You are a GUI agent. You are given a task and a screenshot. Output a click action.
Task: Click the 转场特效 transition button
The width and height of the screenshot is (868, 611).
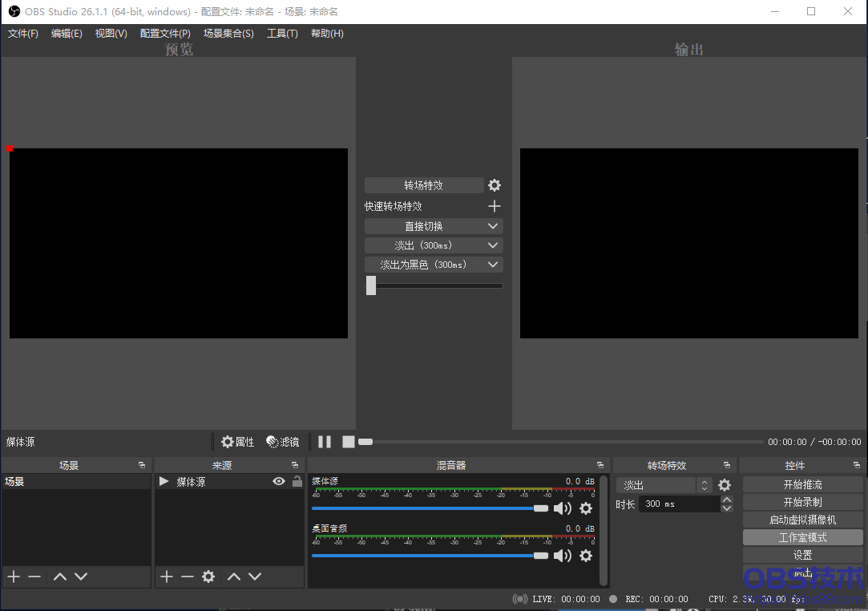[x=424, y=185]
